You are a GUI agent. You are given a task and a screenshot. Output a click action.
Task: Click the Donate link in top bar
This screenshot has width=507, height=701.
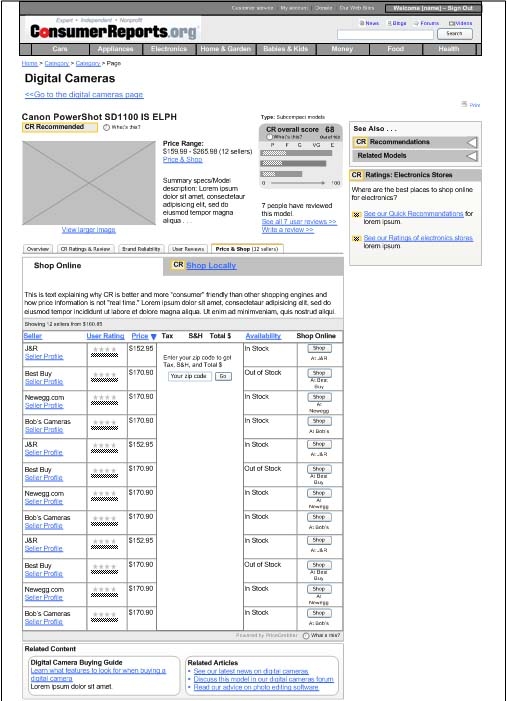coord(324,8)
